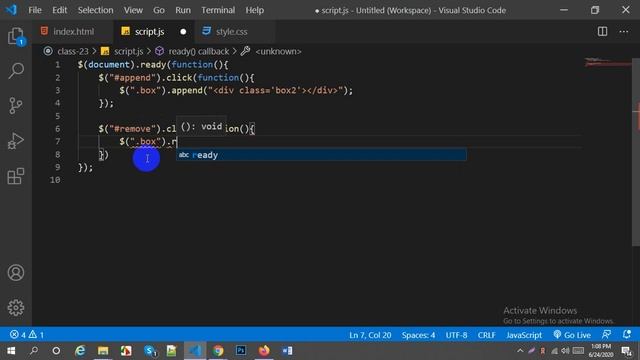Click the minimap code overview

click(x=607, y=63)
